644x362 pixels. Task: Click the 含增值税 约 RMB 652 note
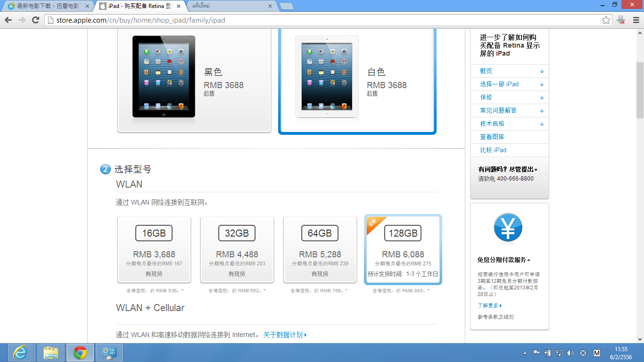(x=237, y=290)
